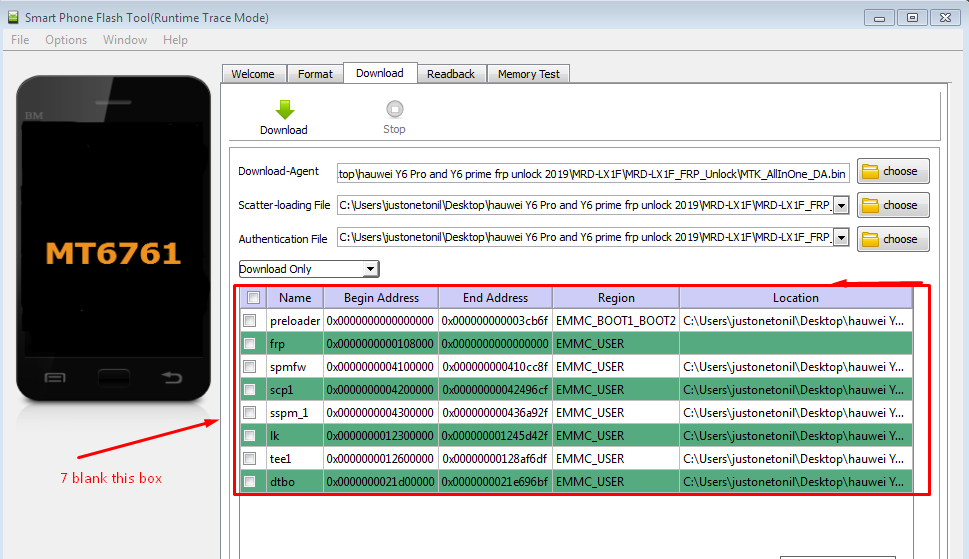Switch to the Format tab
The width and height of the screenshot is (969, 559).
point(315,74)
